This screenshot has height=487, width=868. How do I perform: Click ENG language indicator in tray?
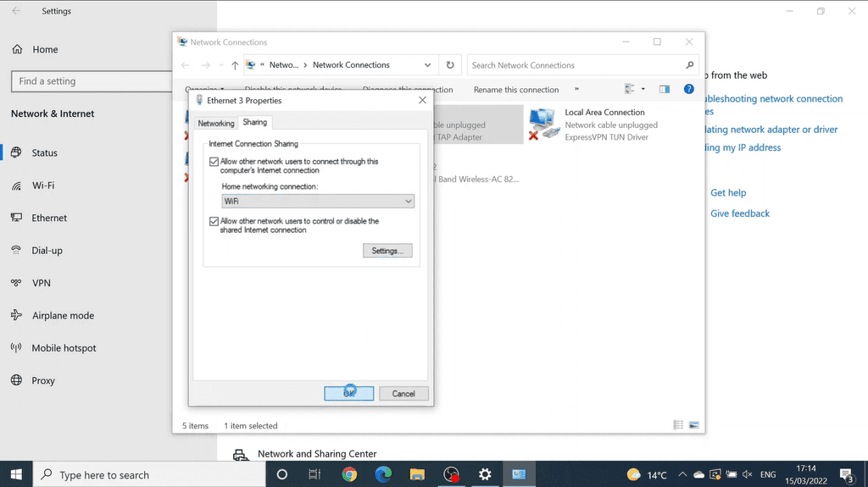[x=768, y=474]
